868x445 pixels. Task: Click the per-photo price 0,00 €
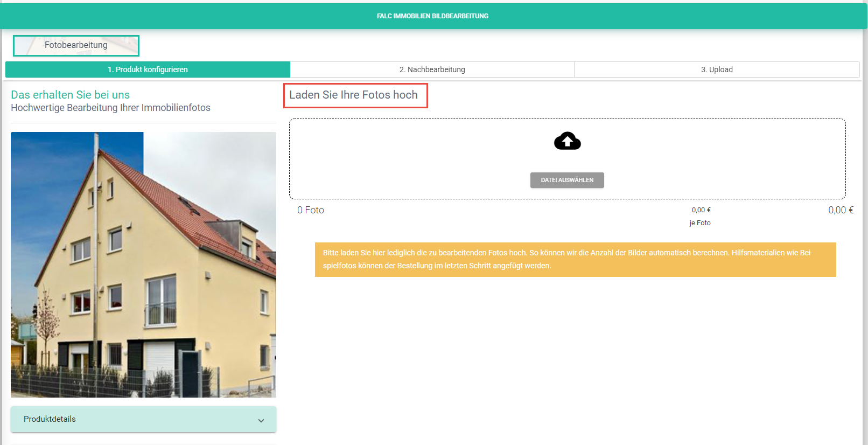click(x=701, y=210)
